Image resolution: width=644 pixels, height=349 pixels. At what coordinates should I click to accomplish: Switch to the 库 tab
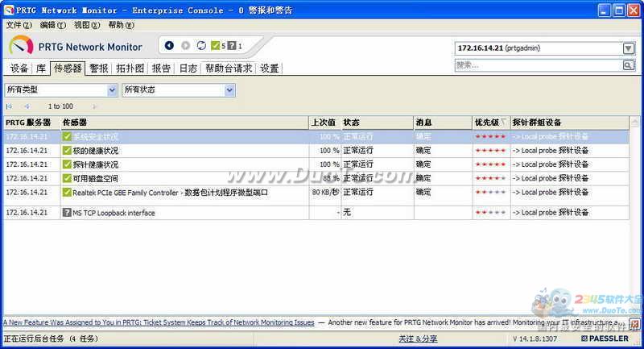coord(41,69)
